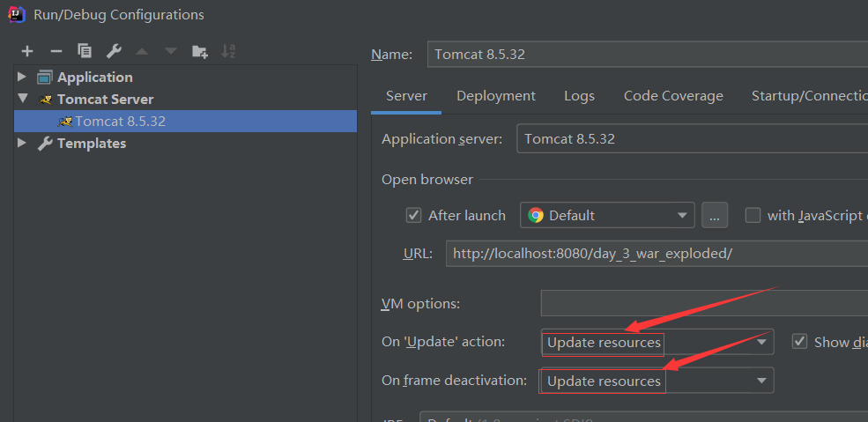Uncheck the Show dialog checkbox
Screen dimensions: 868x422
799,342
